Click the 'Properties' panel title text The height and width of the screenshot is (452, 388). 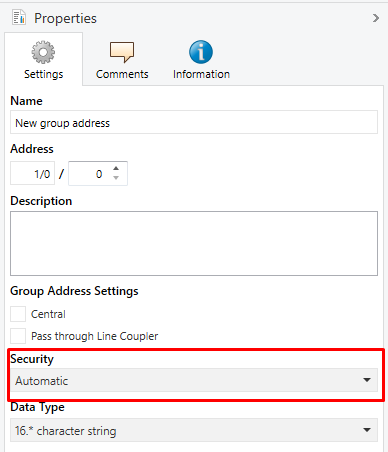[65, 18]
